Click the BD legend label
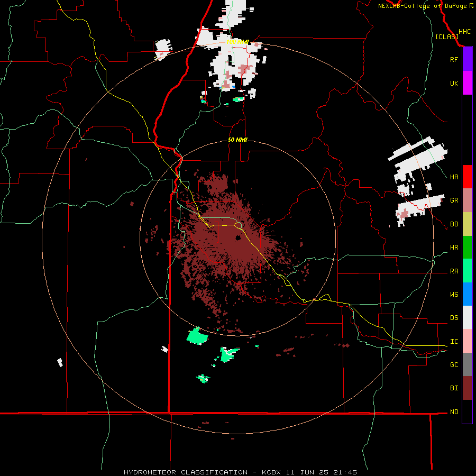 [x=454, y=224]
